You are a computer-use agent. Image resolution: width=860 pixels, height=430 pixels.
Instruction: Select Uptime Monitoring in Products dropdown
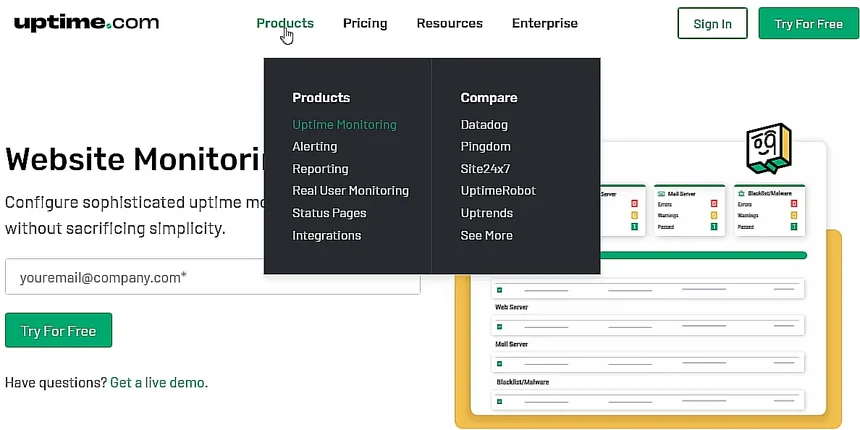(x=344, y=125)
